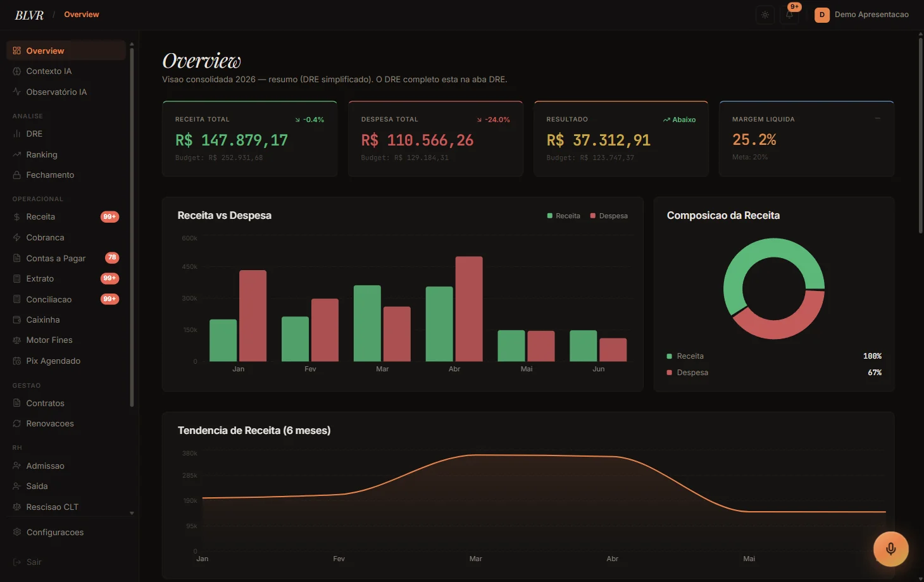924x582 pixels.
Task: Click the Sair logout icon
Action: pos(17,562)
